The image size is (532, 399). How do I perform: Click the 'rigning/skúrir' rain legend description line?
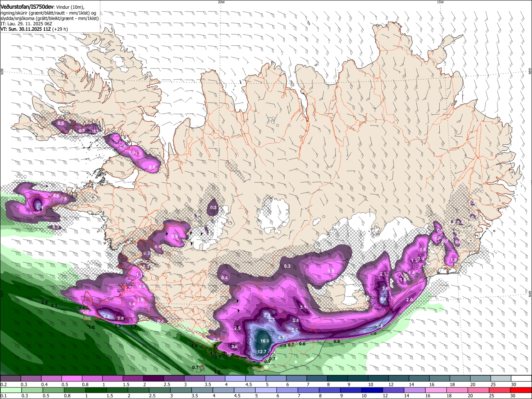(x=48, y=13)
